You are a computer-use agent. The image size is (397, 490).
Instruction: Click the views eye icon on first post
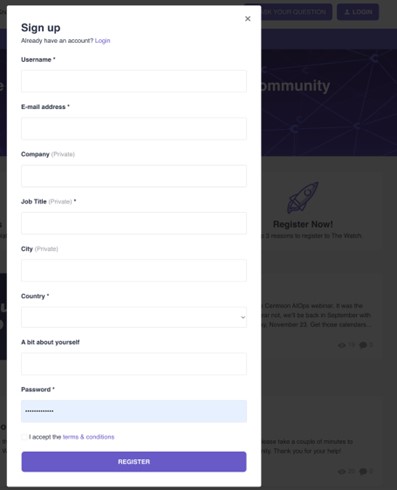[x=342, y=345]
